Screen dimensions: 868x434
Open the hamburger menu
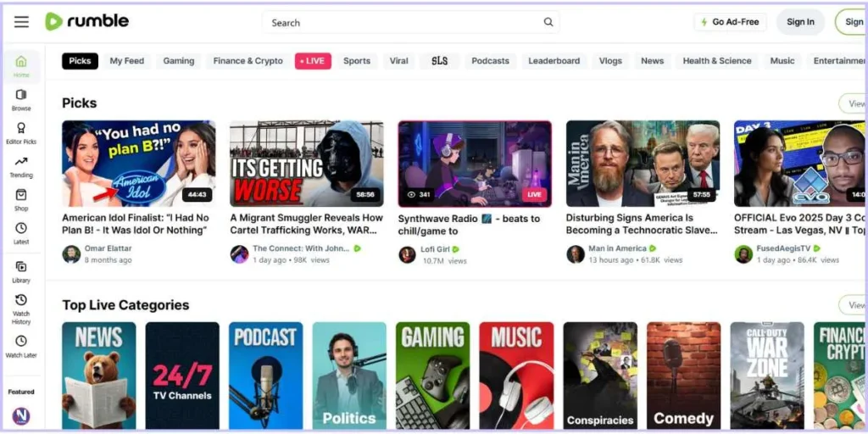click(21, 22)
